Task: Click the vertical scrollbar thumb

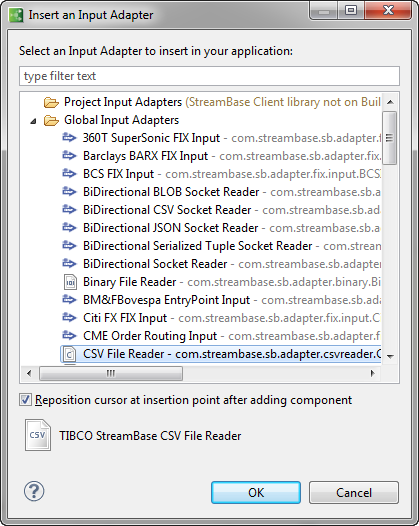Action: pyautogui.click(x=389, y=138)
